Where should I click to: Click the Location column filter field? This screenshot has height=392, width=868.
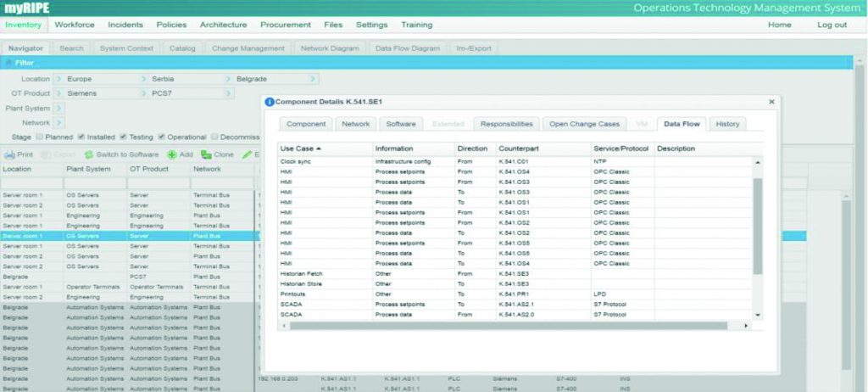(x=31, y=183)
